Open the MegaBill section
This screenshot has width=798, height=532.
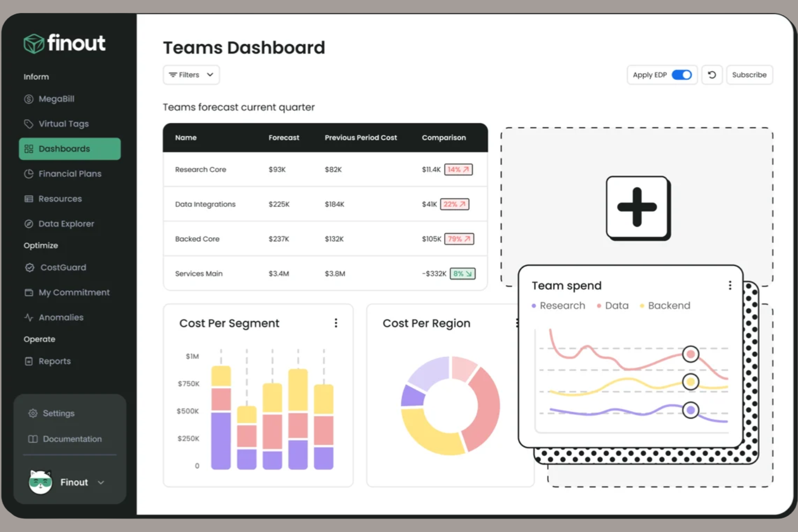point(57,99)
